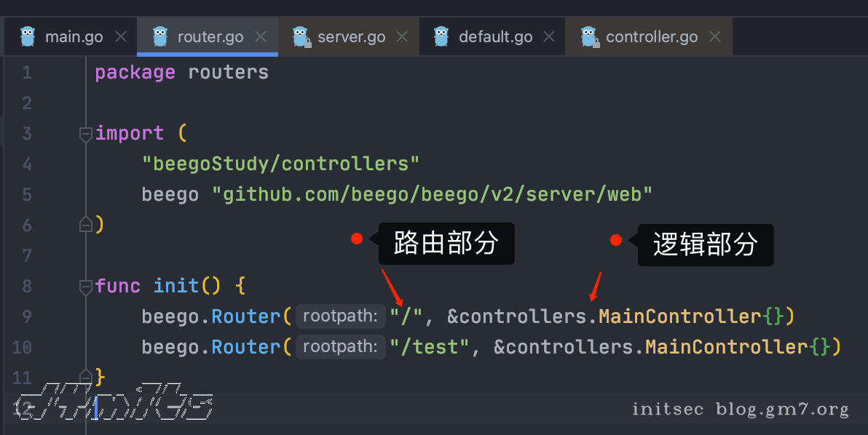The width and height of the screenshot is (868, 435).
Task: Collapse the import block fold marker
Action: click(85, 134)
